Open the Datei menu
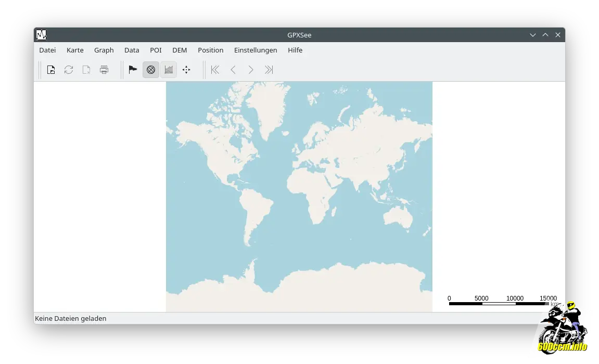This screenshot has height=364, width=599. point(47,50)
